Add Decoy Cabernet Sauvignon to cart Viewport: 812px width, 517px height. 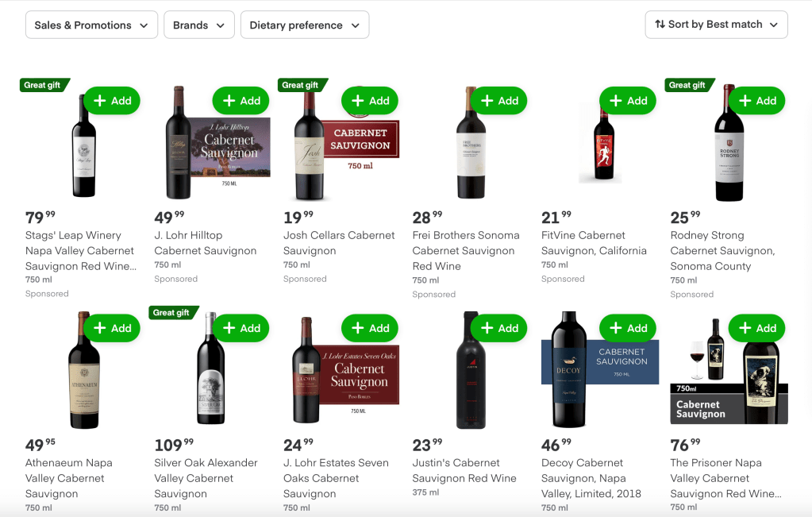[x=628, y=327]
